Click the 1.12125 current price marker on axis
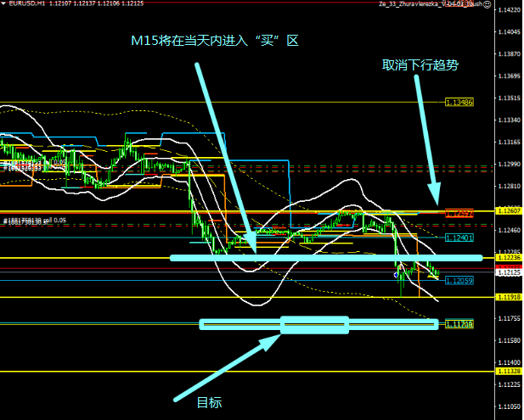This screenshot has width=524, height=420. [507, 273]
